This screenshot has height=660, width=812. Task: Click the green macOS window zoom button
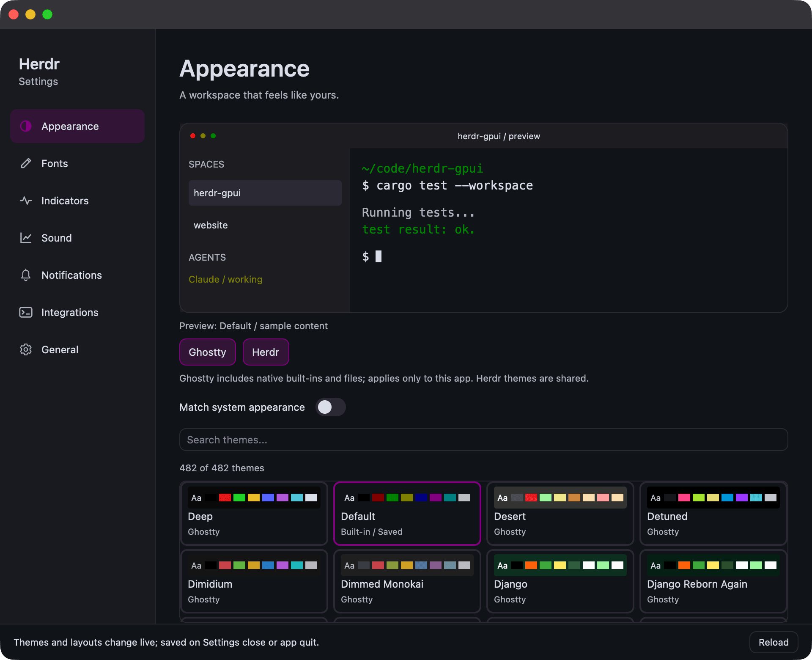tap(47, 14)
